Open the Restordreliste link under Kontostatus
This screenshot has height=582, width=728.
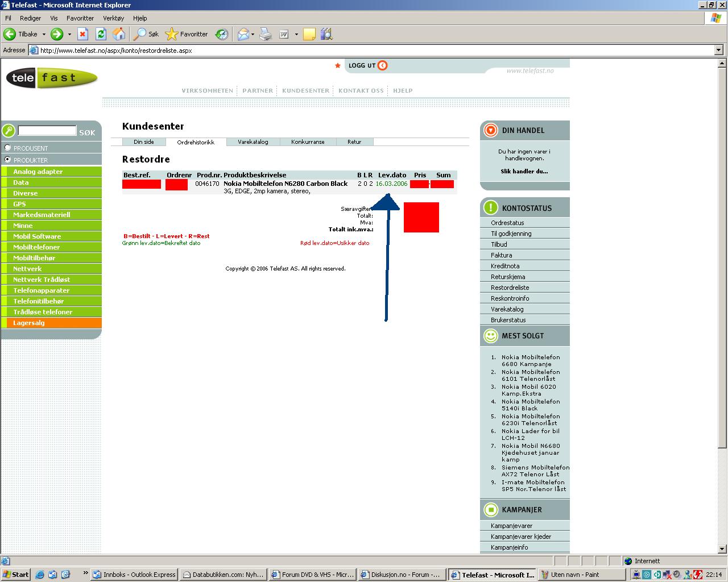click(x=510, y=288)
